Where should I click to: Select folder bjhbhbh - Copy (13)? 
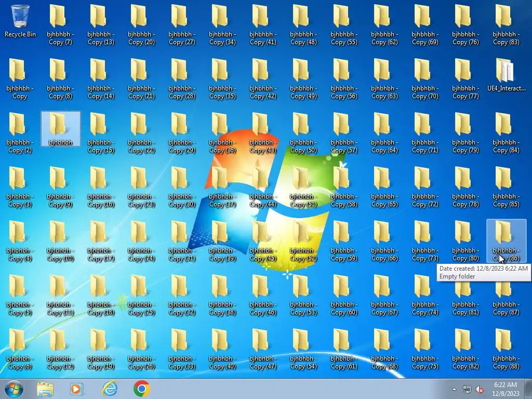pyautogui.click(x=101, y=24)
